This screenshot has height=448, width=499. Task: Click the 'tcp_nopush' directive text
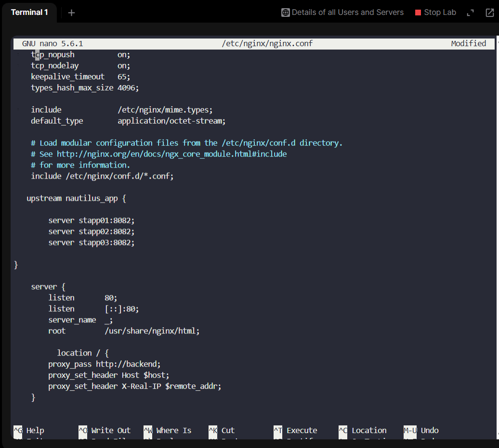tap(53, 55)
